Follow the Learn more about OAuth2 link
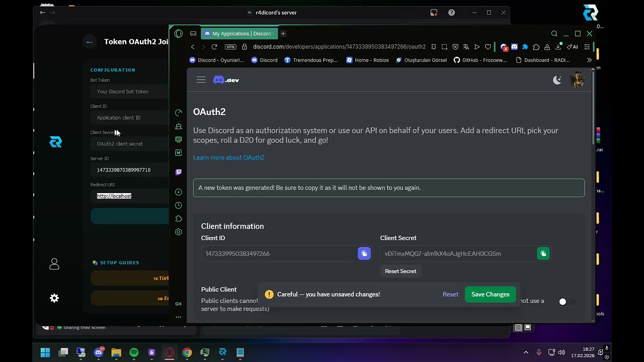The width and height of the screenshot is (644, 362). [228, 157]
